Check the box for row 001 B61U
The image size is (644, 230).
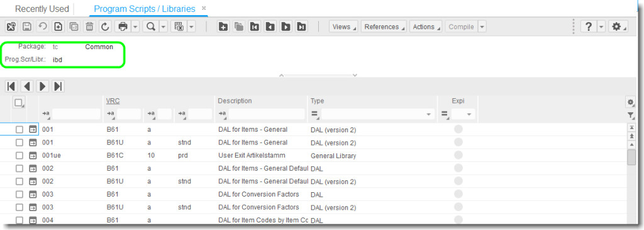19,143
